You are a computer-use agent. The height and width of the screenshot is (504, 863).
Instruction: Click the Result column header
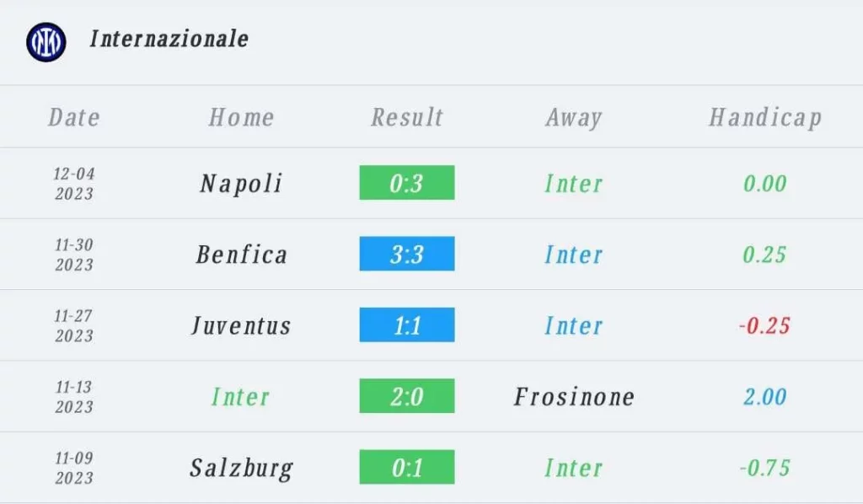(407, 117)
